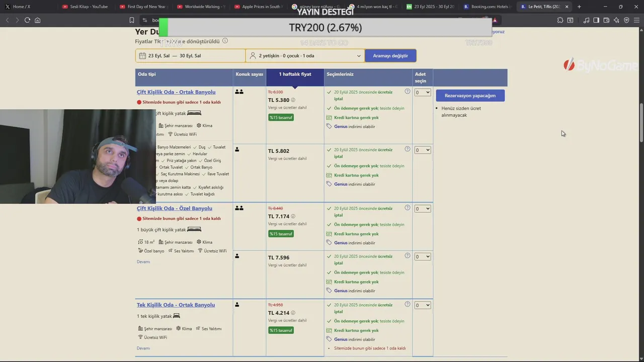Open the date picker 23 Eyl – 30 Eyl
The height and width of the screenshot is (362, 644).
[190, 56]
